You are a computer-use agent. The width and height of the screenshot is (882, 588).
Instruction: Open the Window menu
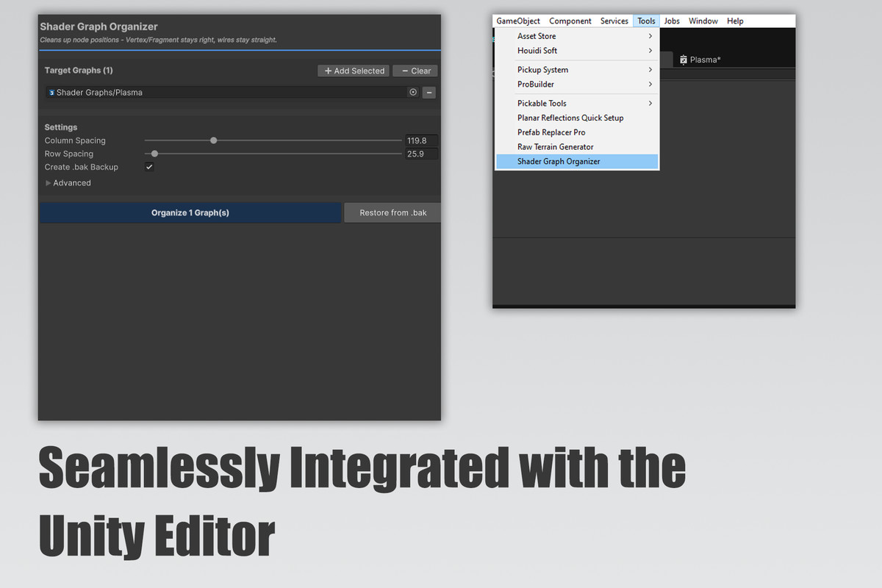(703, 21)
